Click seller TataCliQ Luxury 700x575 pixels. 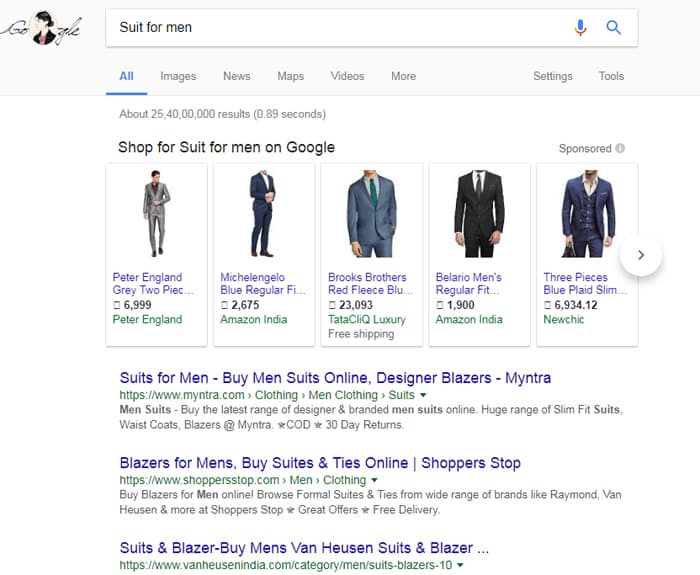[367, 320]
